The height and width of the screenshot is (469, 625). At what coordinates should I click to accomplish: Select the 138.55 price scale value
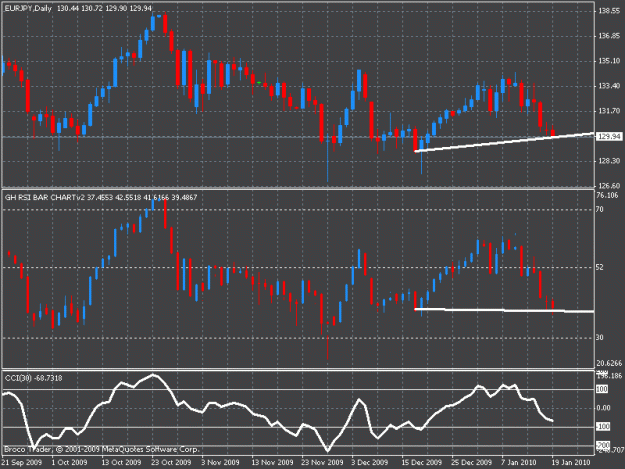609,11
